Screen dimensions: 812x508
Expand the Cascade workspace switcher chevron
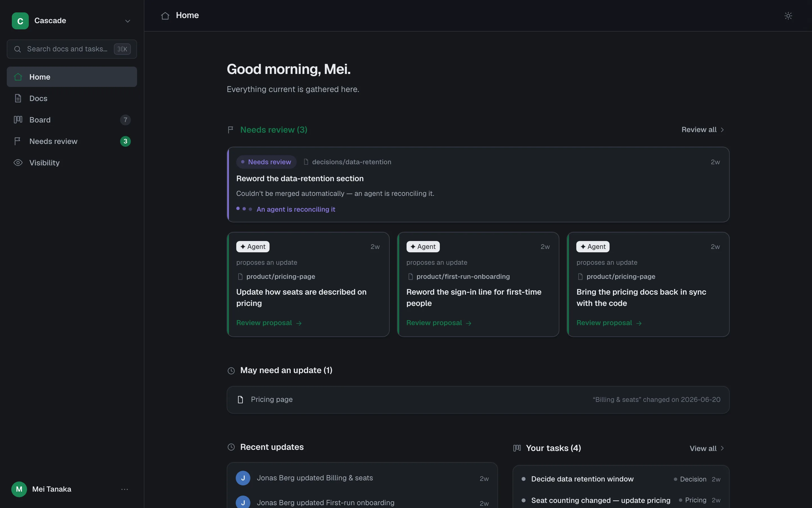[127, 21]
